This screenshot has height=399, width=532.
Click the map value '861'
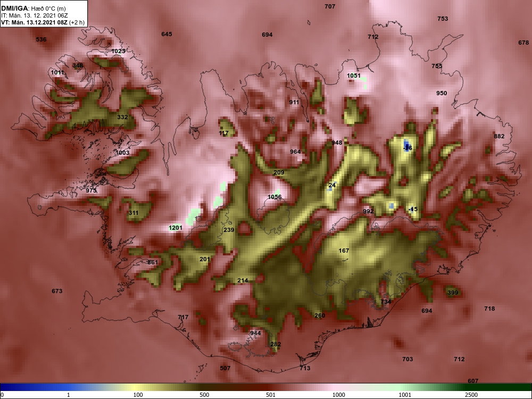[153, 262]
